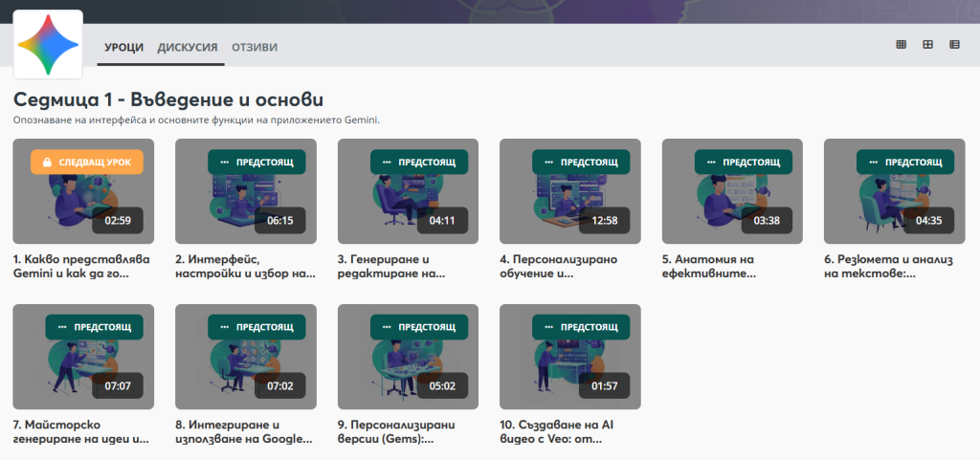Open title '9. Персонализирани версии (Gems)'

coord(396,432)
